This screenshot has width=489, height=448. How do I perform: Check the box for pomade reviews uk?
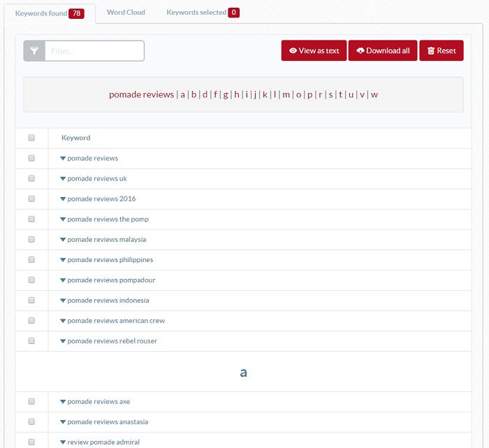coord(31,178)
